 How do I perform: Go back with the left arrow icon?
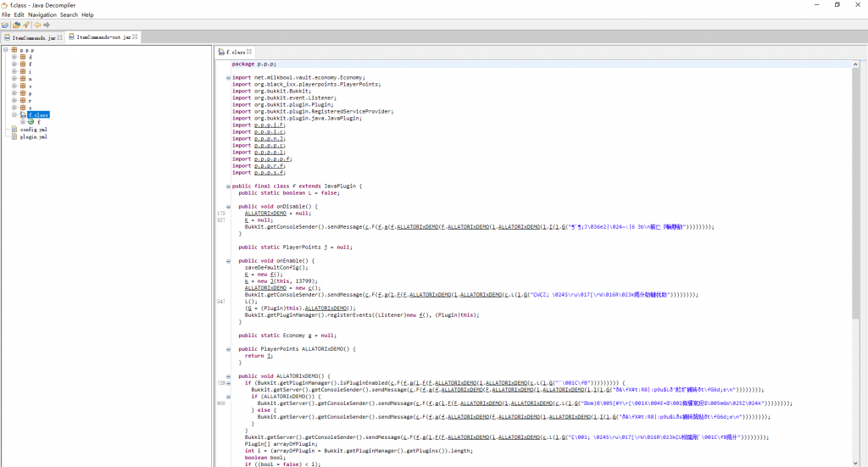37,25
